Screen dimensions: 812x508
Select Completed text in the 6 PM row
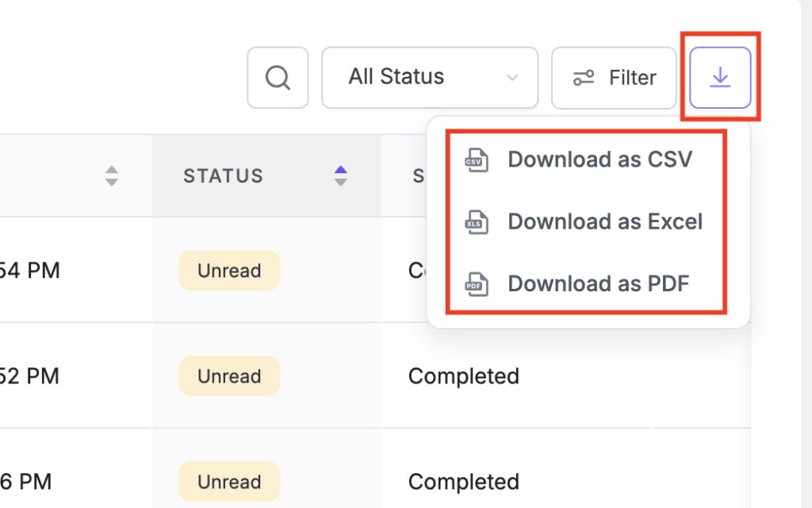(463, 482)
